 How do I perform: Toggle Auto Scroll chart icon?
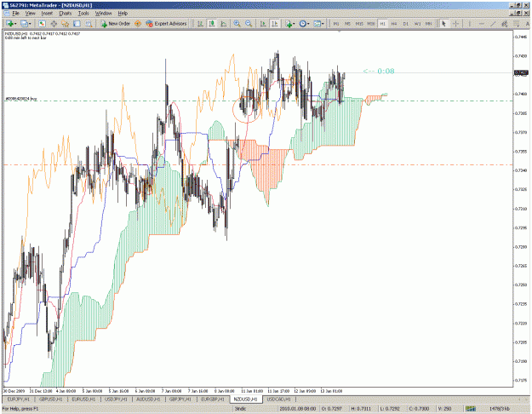(x=263, y=24)
